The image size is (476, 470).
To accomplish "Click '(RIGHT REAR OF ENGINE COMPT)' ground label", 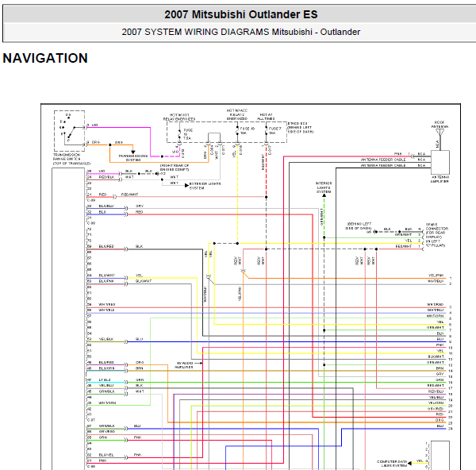I will coord(175,168).
